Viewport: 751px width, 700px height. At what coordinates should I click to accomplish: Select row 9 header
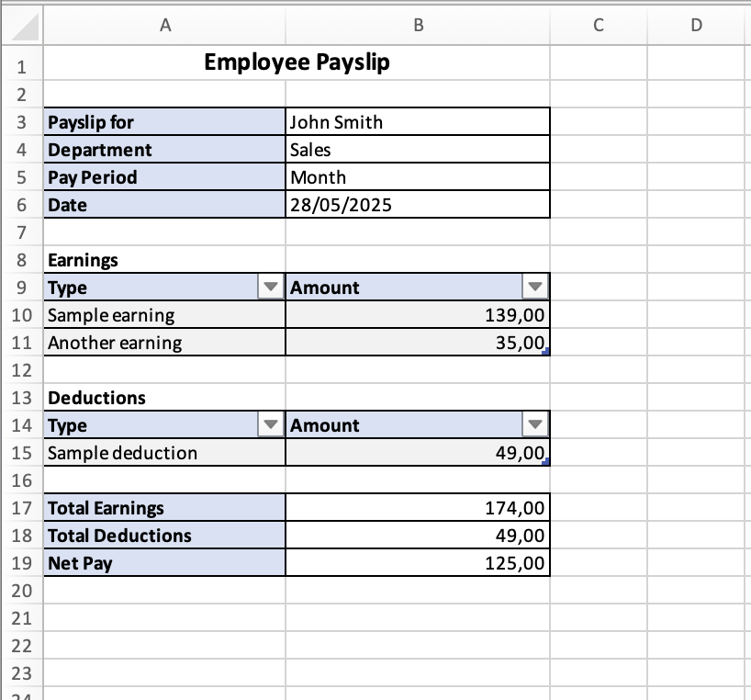(x=21, y=287)
